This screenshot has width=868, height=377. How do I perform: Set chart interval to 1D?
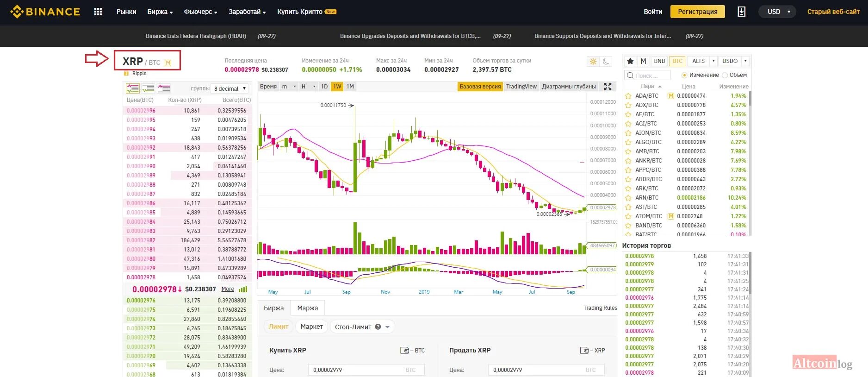324,87
